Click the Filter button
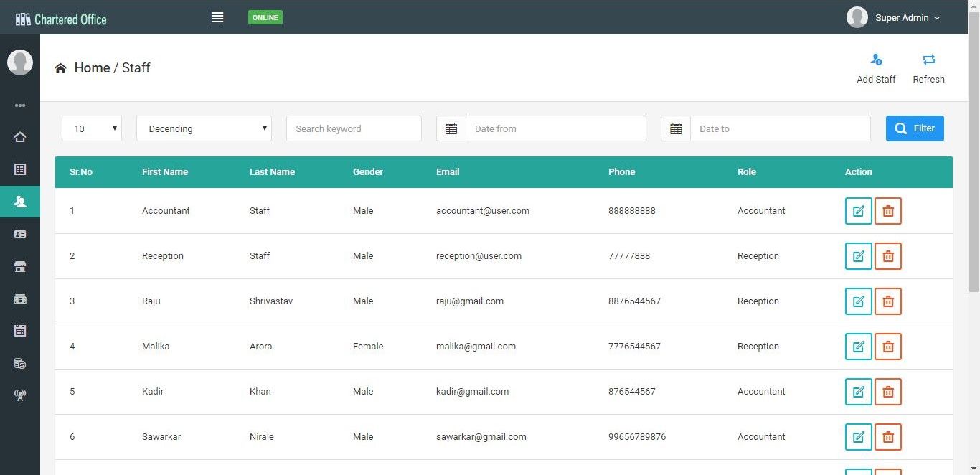This screenshot has height=475, width=980. (915, 128)
